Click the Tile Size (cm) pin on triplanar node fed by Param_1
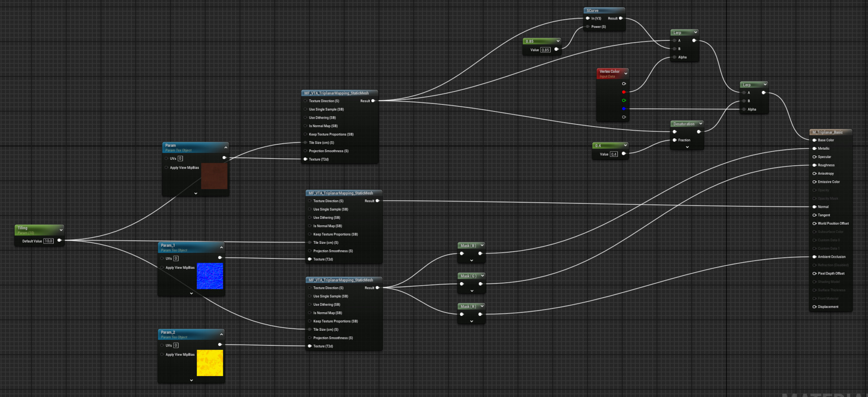The image size is (868, 397). click(310, 243)
